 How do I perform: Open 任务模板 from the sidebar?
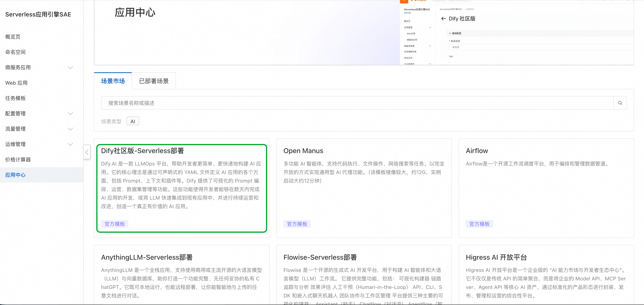coord(15,98)
